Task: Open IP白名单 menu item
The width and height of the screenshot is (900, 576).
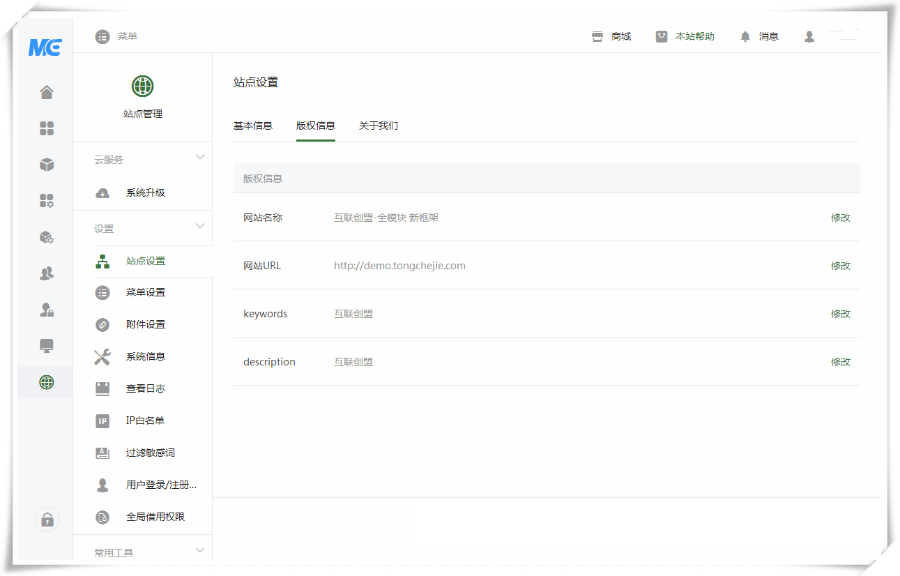Action: pos(145,421)
